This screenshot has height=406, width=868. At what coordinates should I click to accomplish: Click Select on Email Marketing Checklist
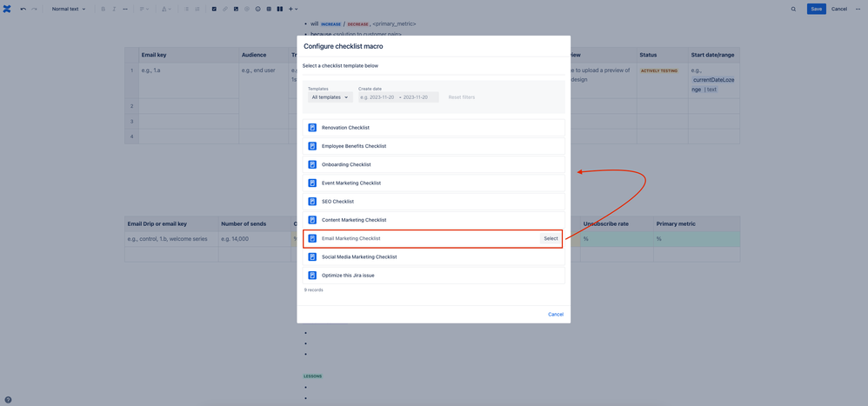551,238
